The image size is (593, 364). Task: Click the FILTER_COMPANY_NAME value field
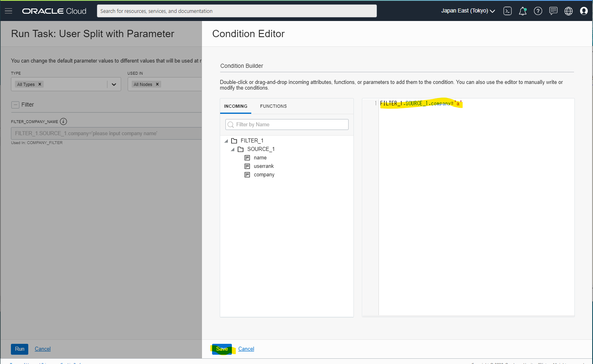(106, 134)
